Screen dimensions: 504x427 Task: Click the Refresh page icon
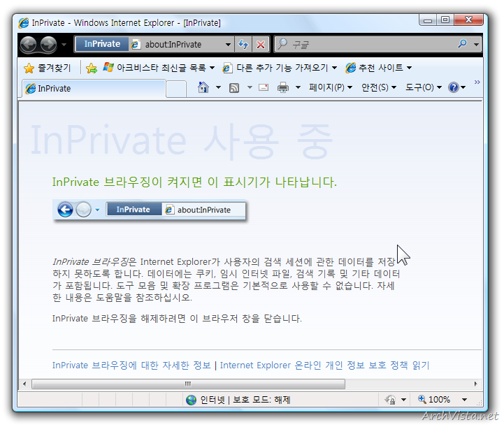(x=243, y=44)
